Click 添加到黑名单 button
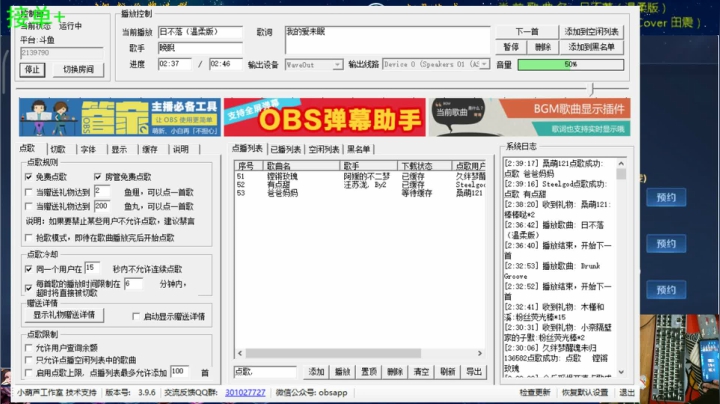 (591, 47)
